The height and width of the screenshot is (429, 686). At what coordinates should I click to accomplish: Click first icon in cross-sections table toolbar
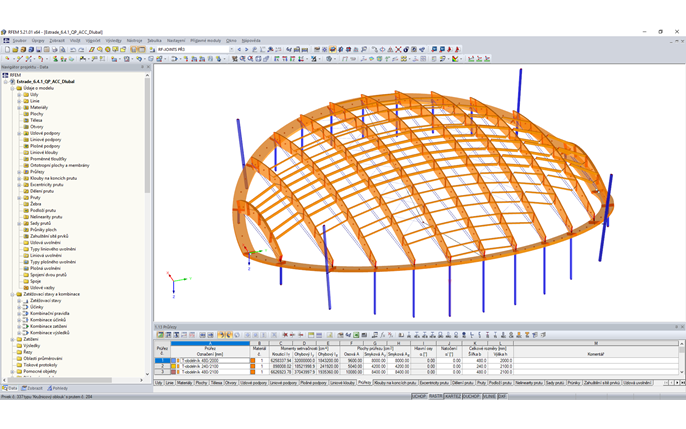click(160, 335)
